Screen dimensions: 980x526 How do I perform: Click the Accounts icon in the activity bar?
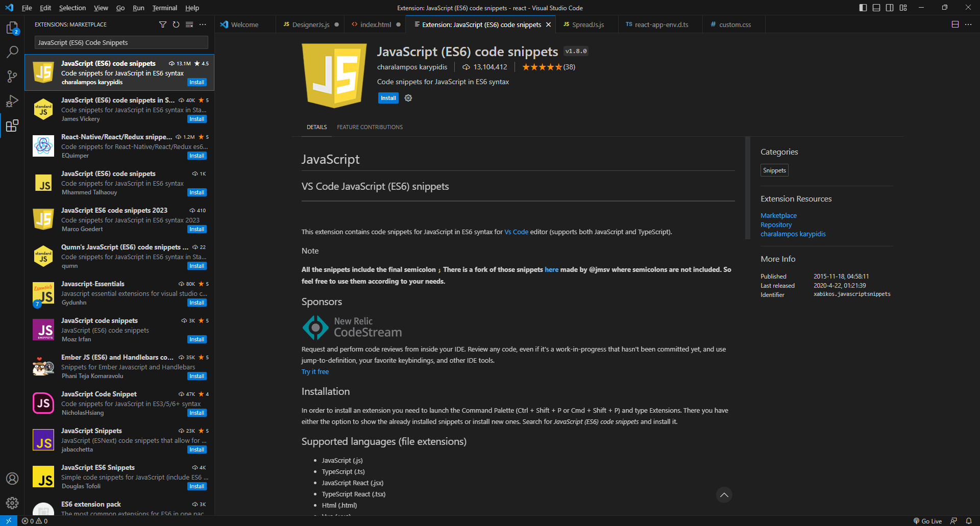click(x=12, y=479)
